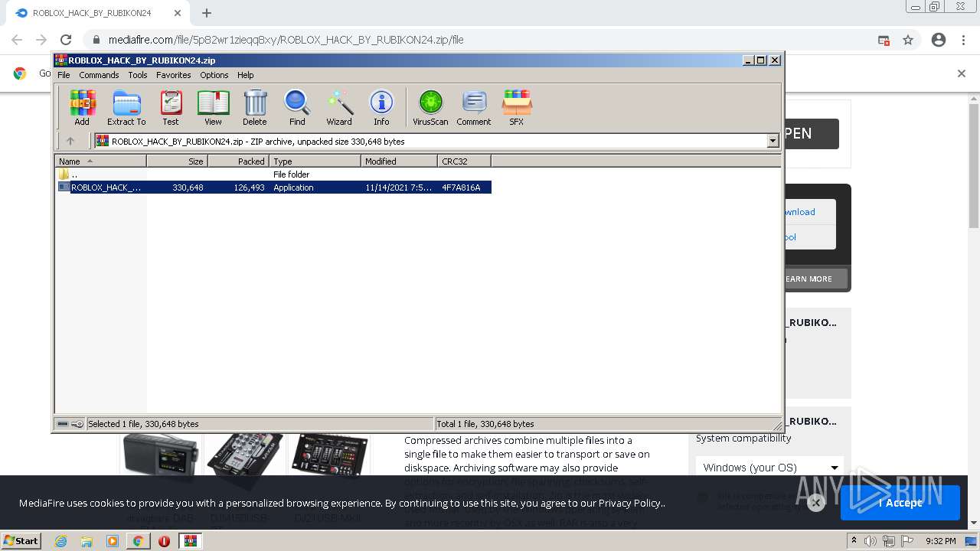Open Chrome three-dot menu
This screenshot has height=551, width=980.
click(x=963, y=40)
